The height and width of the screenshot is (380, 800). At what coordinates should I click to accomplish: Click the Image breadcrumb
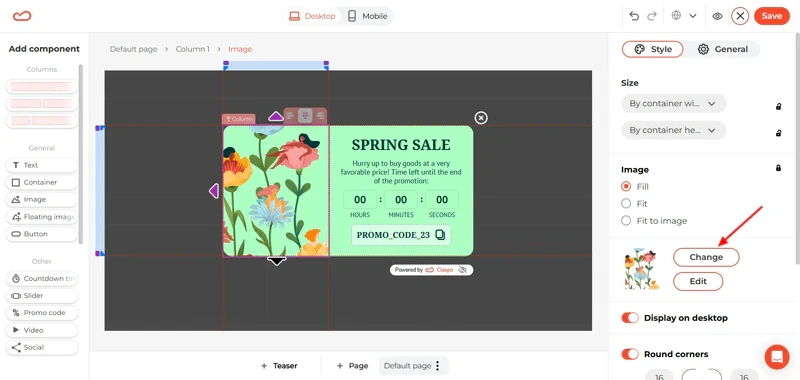click(x=240, y=49)
